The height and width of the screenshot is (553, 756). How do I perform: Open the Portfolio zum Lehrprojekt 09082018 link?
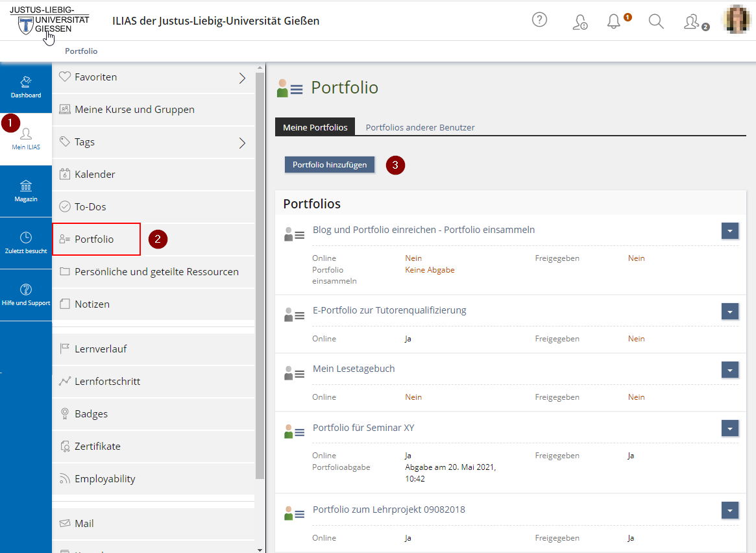click(389, 510)
